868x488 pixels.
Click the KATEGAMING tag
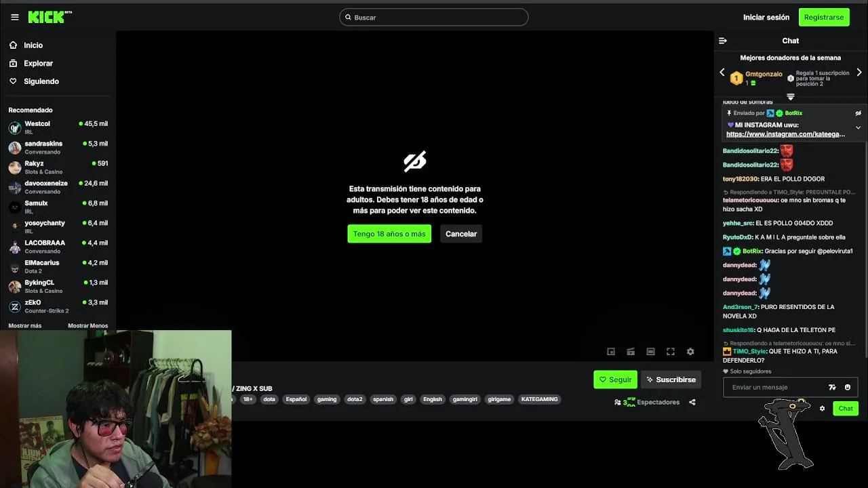[540, 399]
